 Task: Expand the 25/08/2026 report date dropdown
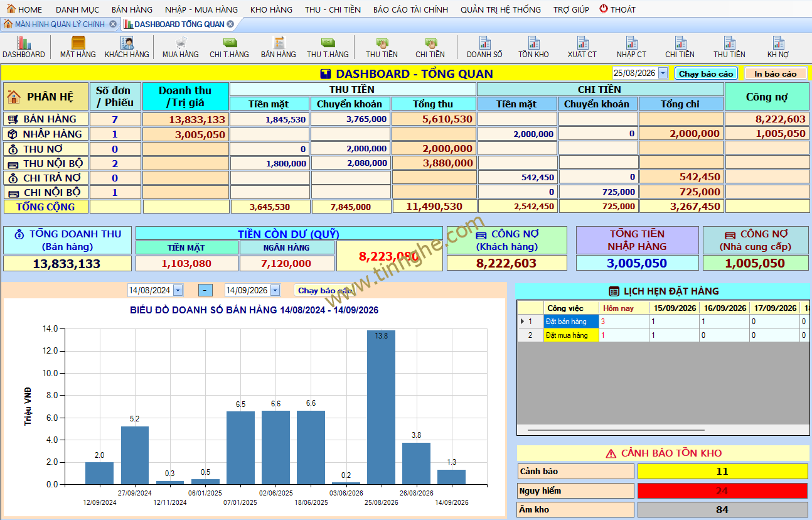click(663, 73)
